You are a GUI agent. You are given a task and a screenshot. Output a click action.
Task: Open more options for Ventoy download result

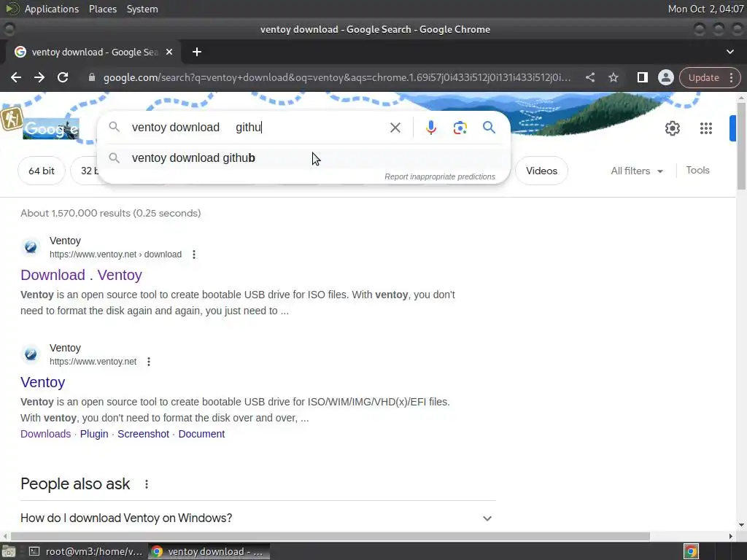click(194, 254)
